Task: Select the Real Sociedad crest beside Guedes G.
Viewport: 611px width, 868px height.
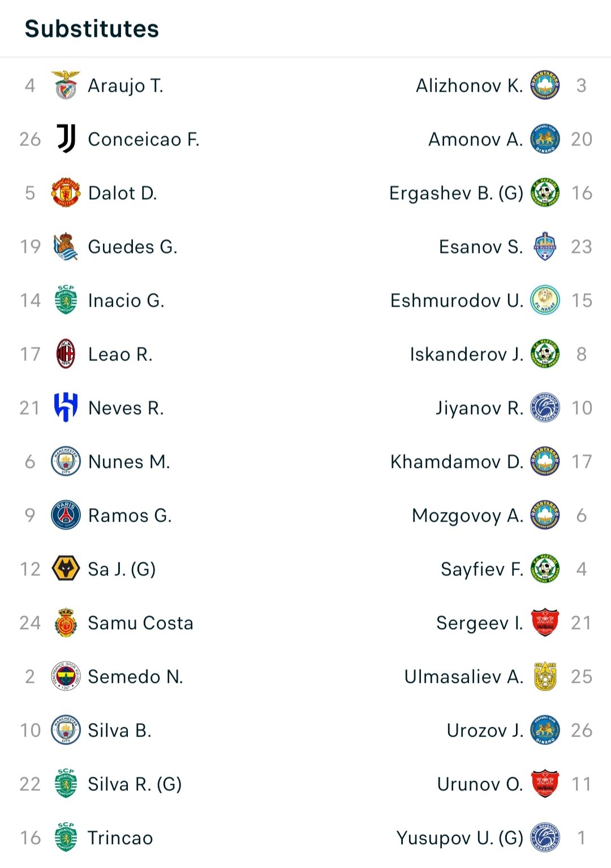Action: 66,246
